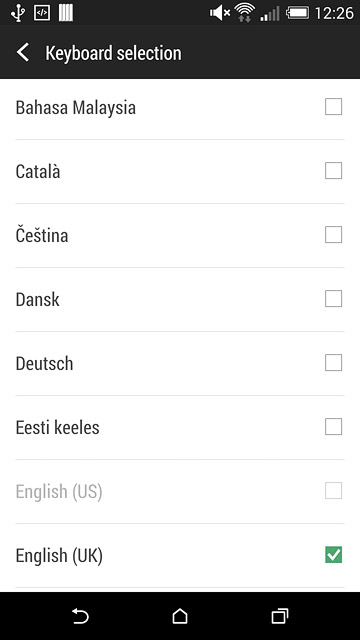The height and width of the screenshot is (640, 360).
Task: Tap the USB debugging status icon
Action: pos(42,13)
